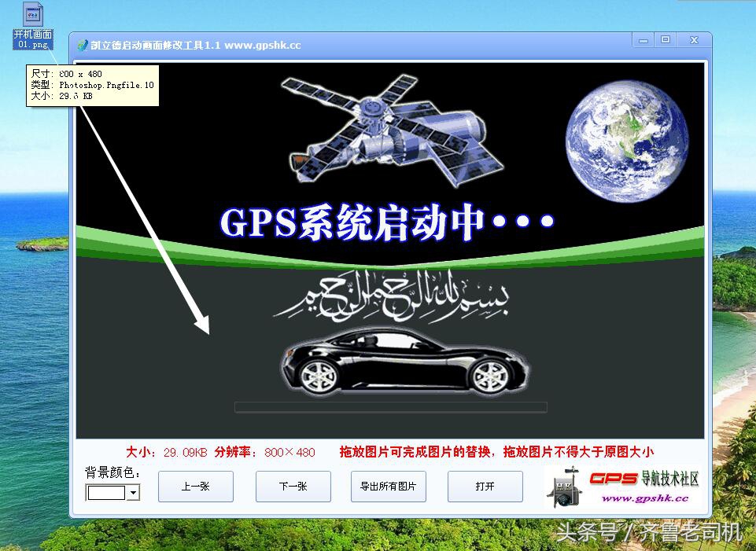The height and width of the screenshot is (551, 756).
Task: Open the 开机画面01.png desktop icon
Action: click(31, 14)
